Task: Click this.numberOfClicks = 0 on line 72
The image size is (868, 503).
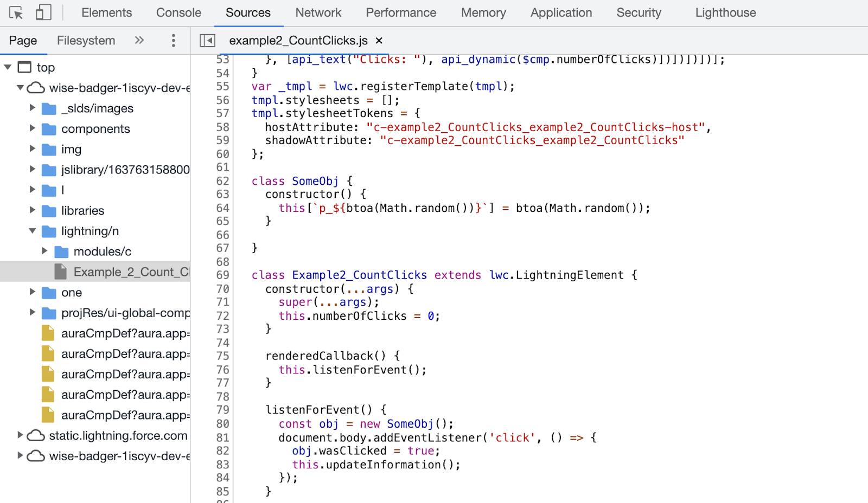Action: pos(359,315)
